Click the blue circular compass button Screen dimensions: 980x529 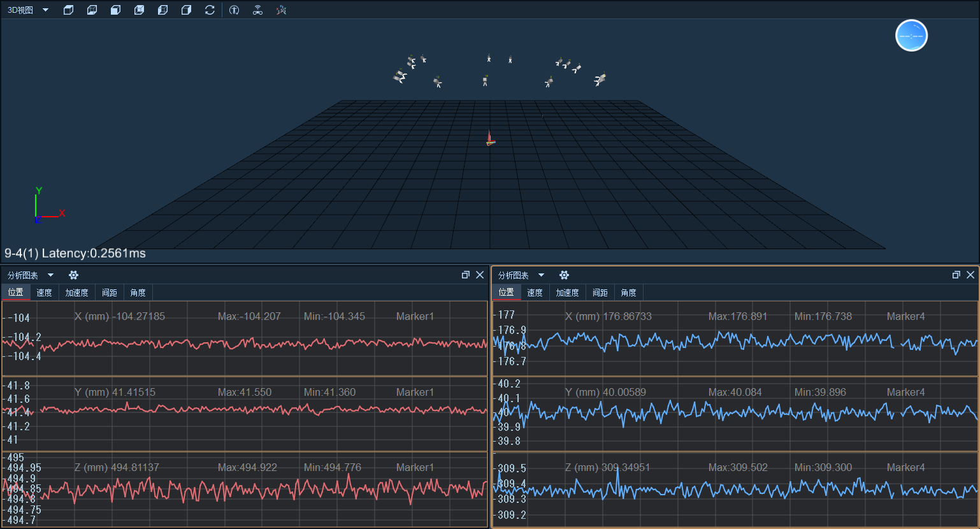(911, 36)
